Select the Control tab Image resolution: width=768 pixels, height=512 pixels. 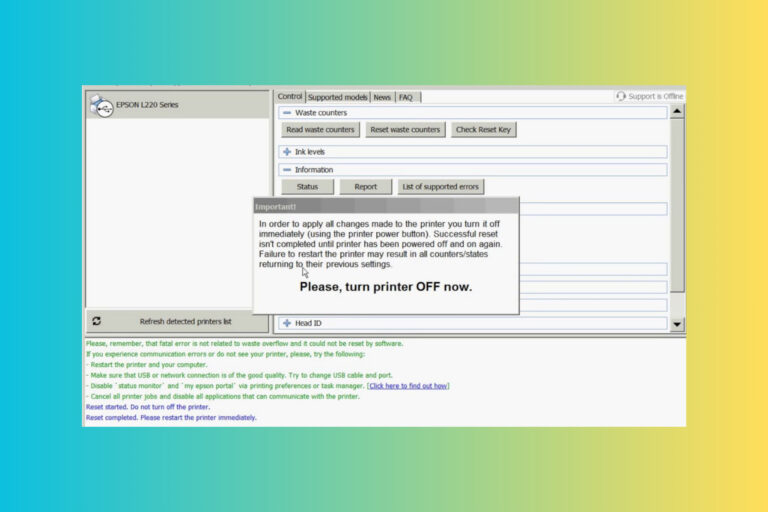290,97
